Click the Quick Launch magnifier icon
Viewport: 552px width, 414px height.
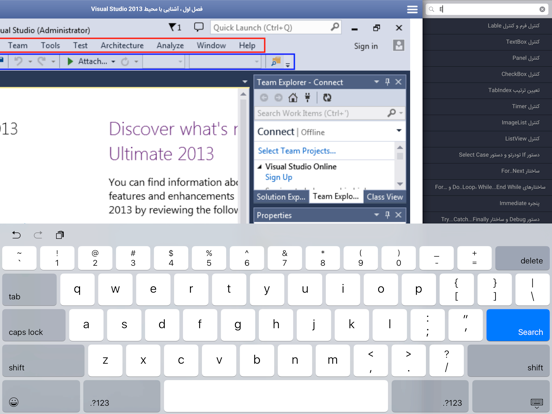tap(335, 27)
